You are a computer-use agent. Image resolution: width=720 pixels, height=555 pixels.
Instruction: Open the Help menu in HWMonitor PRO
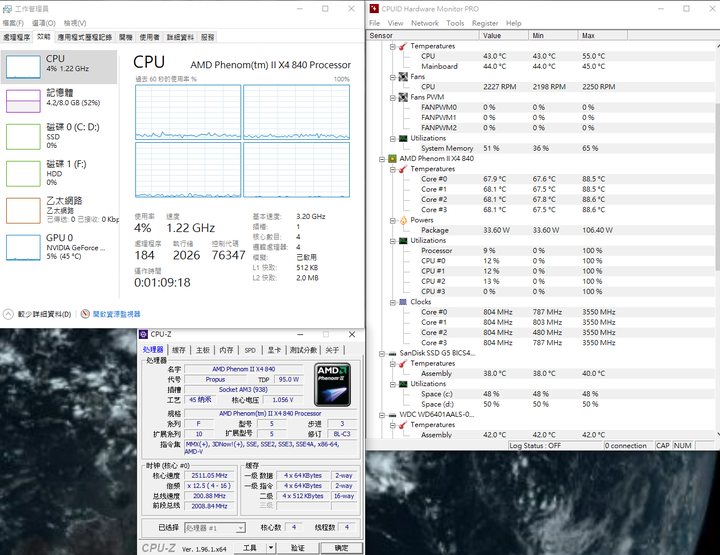click(x=513, y=23)
